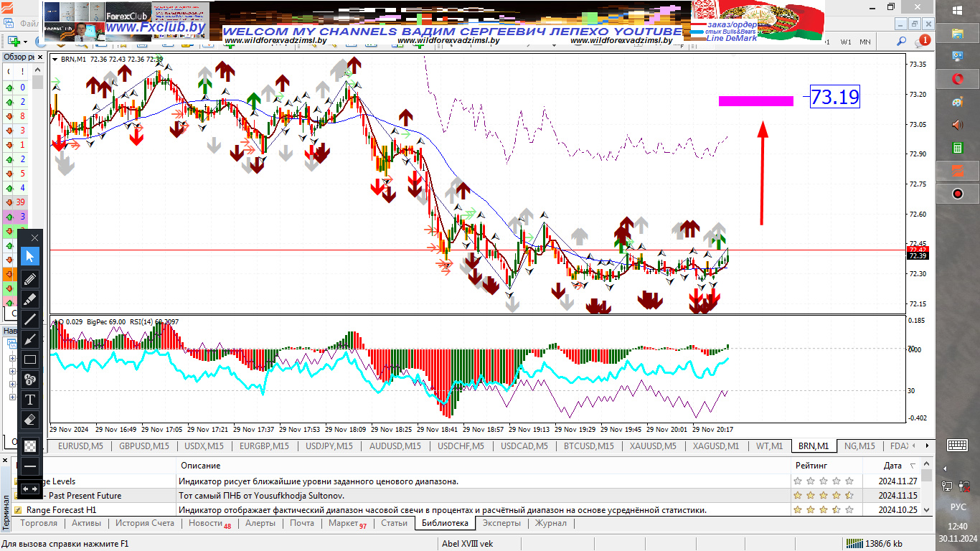
Task: Sort library by Описание column header
Action: [483, 466]
